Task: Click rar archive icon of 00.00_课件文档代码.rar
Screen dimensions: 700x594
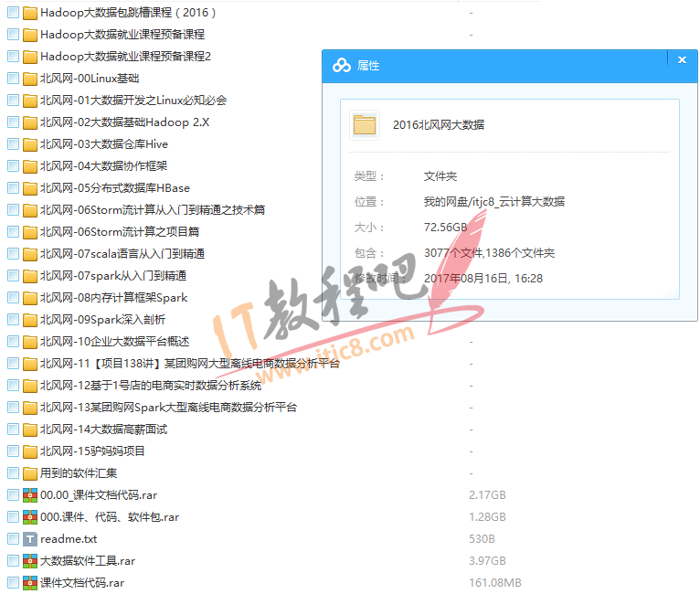Action: click(x=30, y=495)
